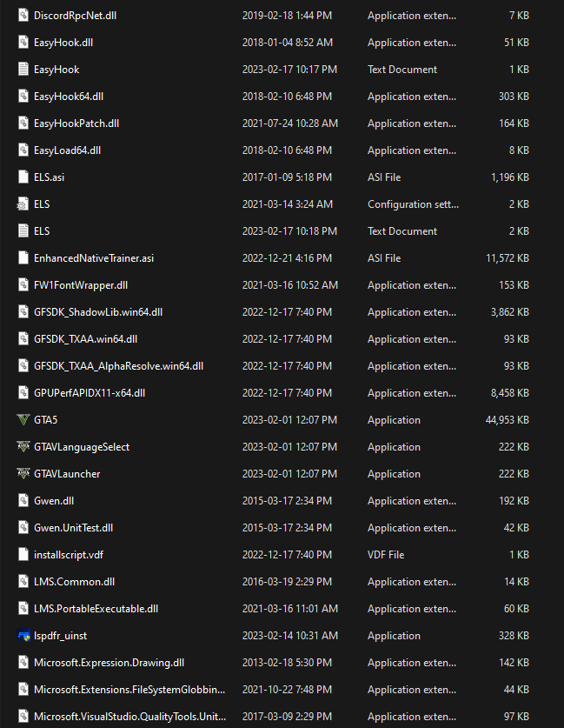Select the GTA5 application icon

23,420
